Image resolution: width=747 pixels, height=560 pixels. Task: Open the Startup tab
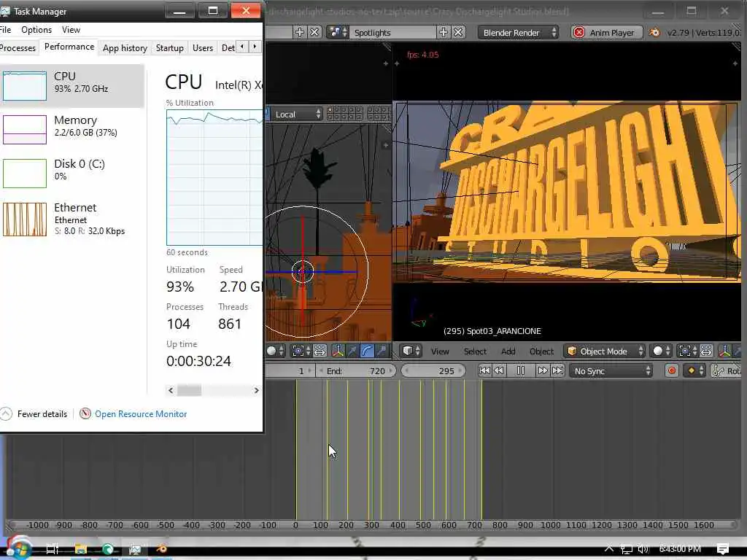point(169,48)
